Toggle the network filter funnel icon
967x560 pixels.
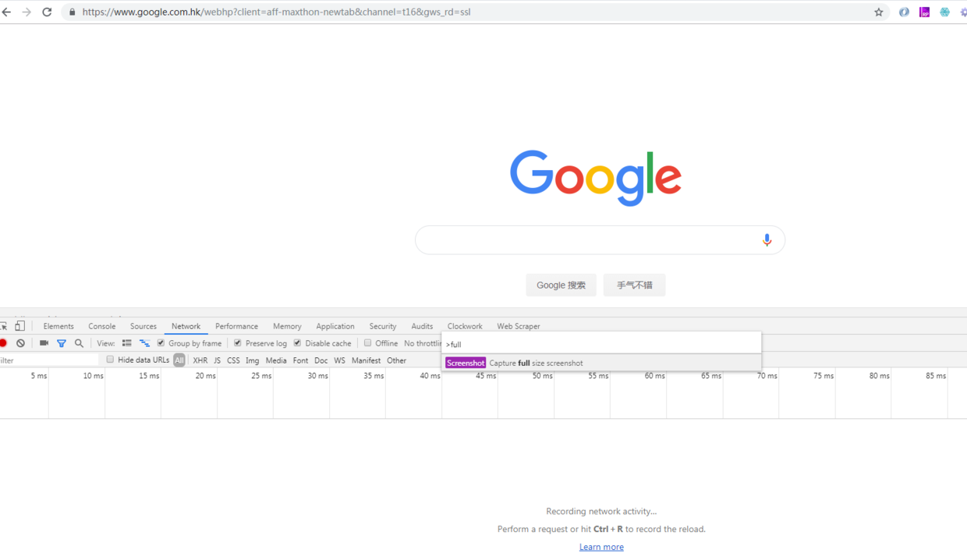[62, 343]
